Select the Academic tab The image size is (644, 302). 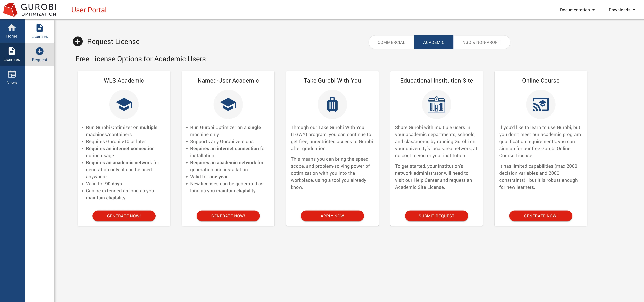pos(434,42)
